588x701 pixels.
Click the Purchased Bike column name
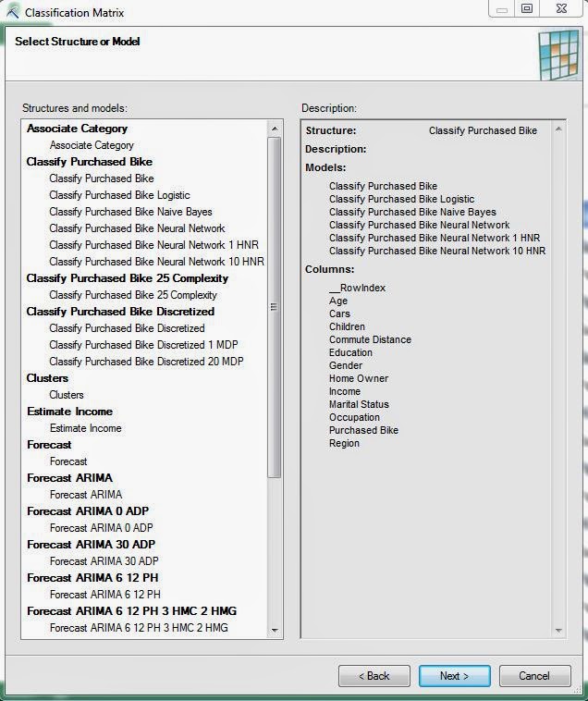coord(363,431)
